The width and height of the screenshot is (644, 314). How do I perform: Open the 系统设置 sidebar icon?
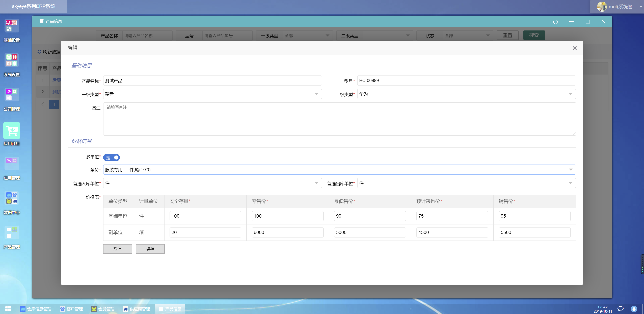(x=12, y=60)
